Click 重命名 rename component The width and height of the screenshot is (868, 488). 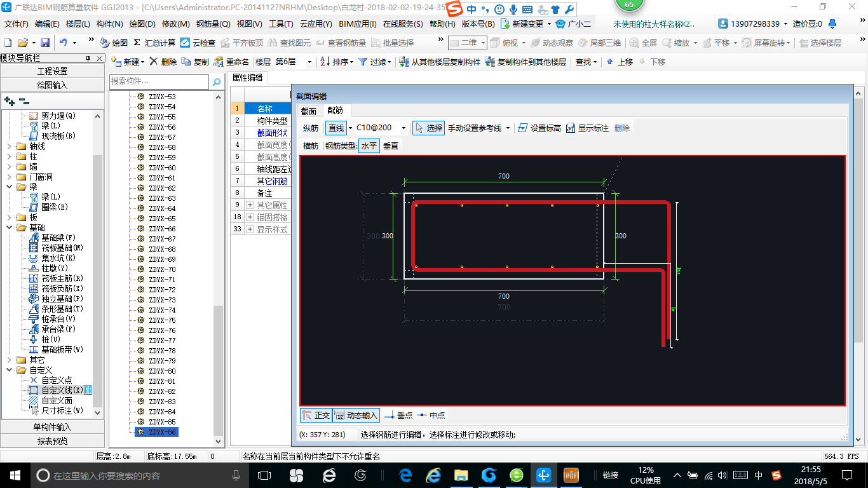point(231,62)
